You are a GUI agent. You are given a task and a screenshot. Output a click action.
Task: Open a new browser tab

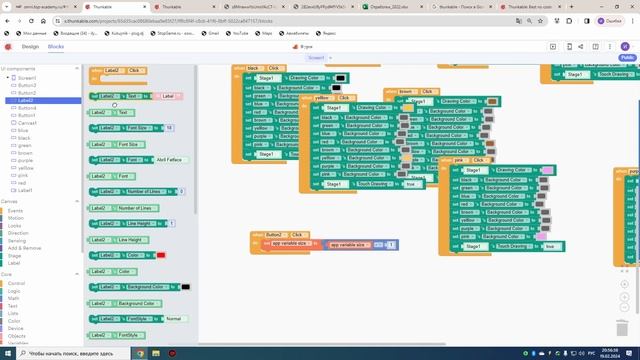tap(571, 7)
